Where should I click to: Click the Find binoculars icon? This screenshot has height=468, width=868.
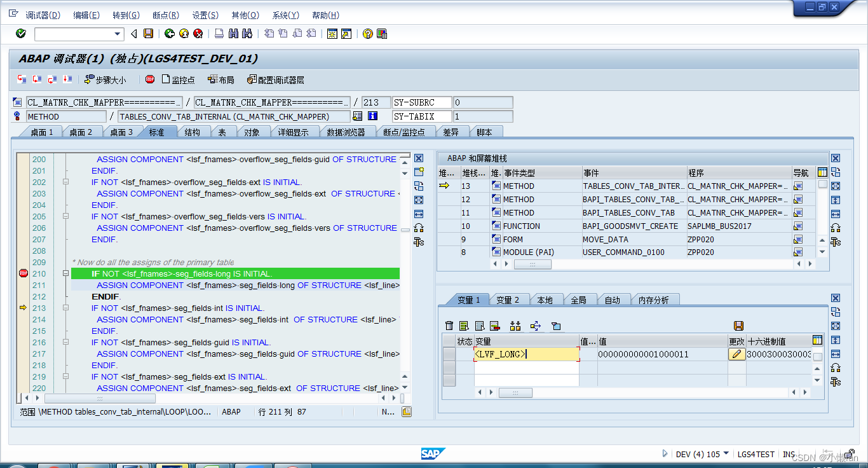tap(233, 34)
